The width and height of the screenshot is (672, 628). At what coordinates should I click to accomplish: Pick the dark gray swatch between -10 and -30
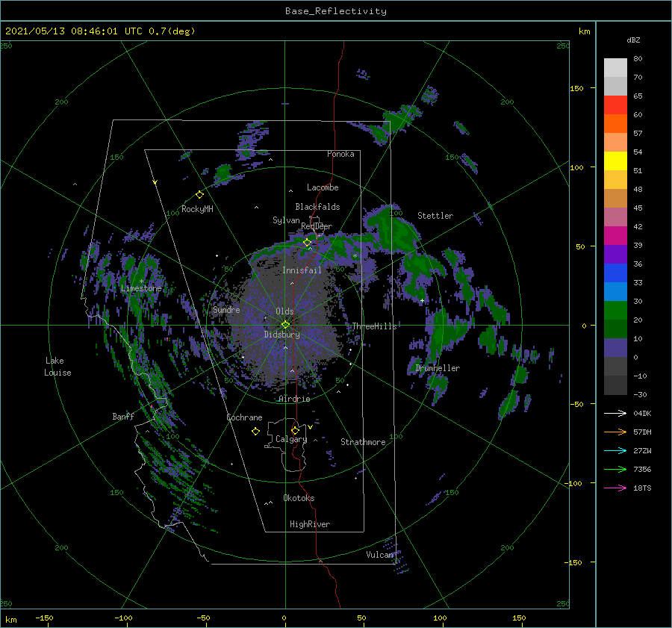615,385
